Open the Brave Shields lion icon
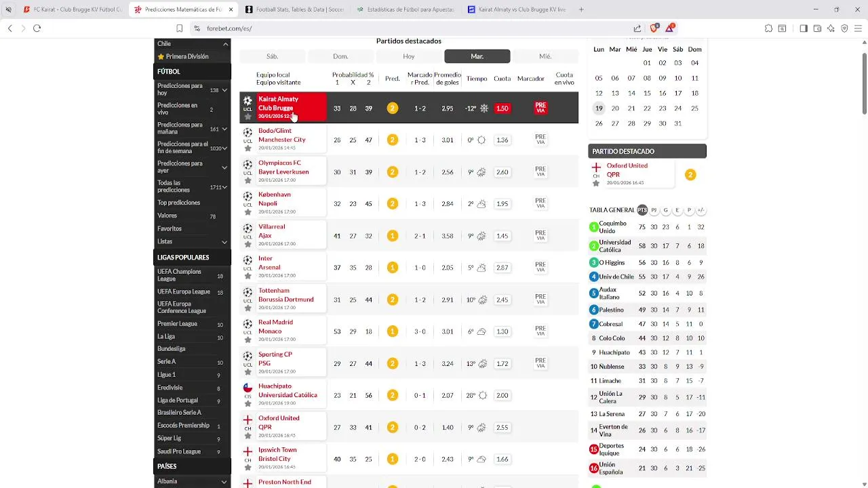This screenshot has height=488, width=868. coord(654,28)
